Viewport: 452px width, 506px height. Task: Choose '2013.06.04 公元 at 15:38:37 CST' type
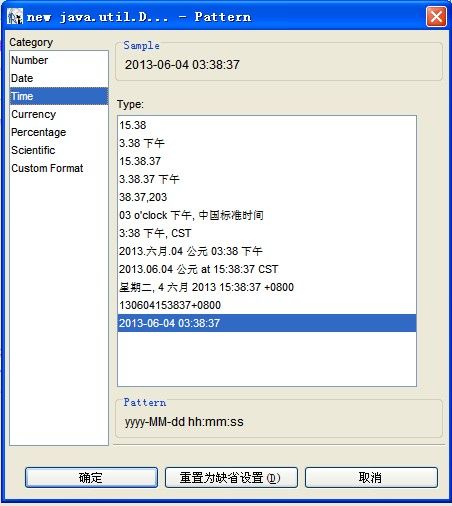pos(267,269)
